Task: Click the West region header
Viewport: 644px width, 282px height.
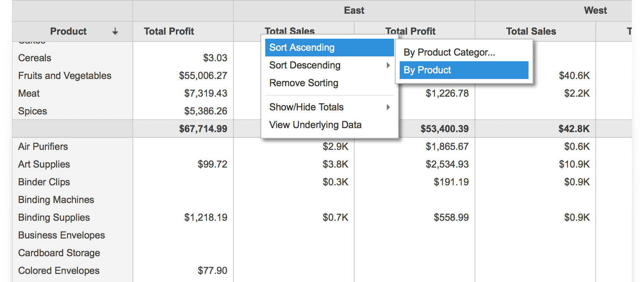Action: click(595, 10)
